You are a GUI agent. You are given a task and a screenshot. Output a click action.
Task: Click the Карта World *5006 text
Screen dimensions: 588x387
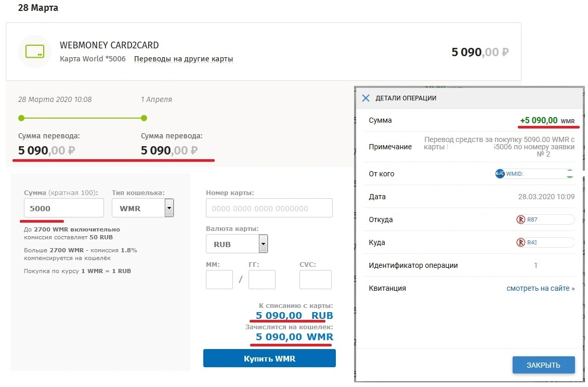[93, 59]
